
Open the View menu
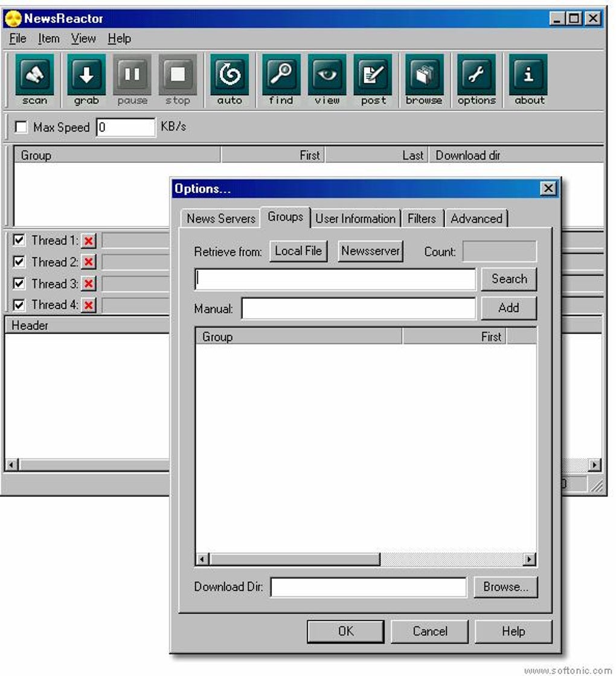(x=83, y=39)
